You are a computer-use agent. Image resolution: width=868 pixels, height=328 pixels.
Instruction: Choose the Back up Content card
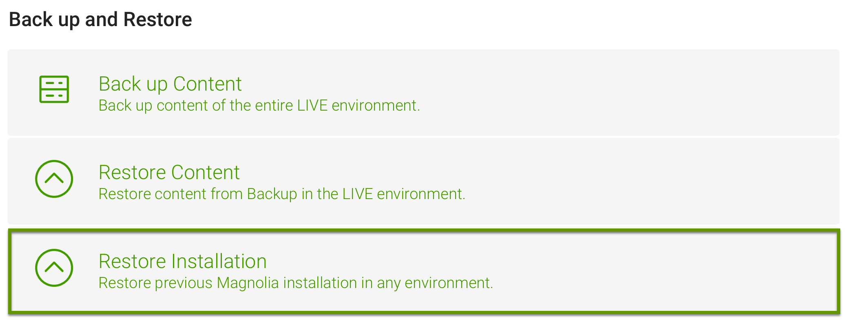pyautogui.click(x=423, y=92)
